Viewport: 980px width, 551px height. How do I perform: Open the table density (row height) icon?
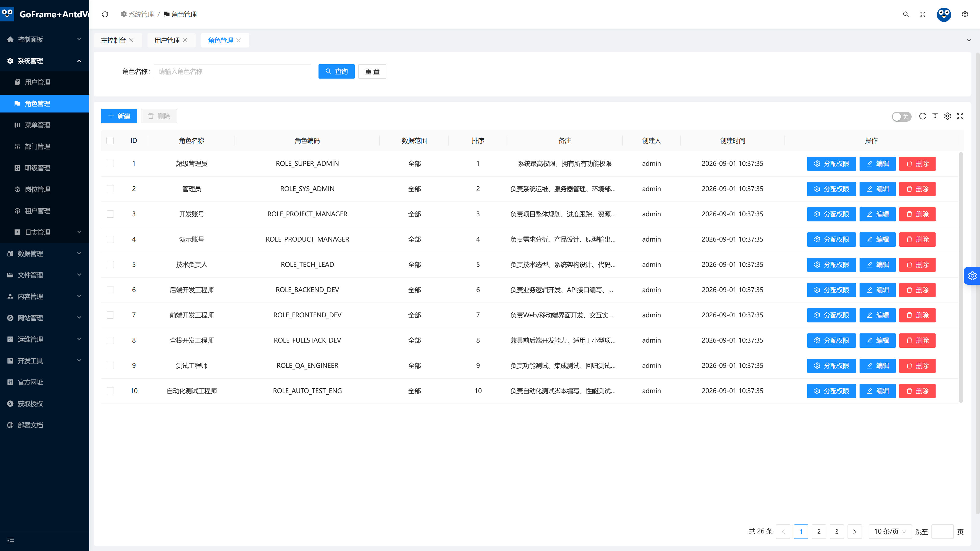click(x=935, y=116)
